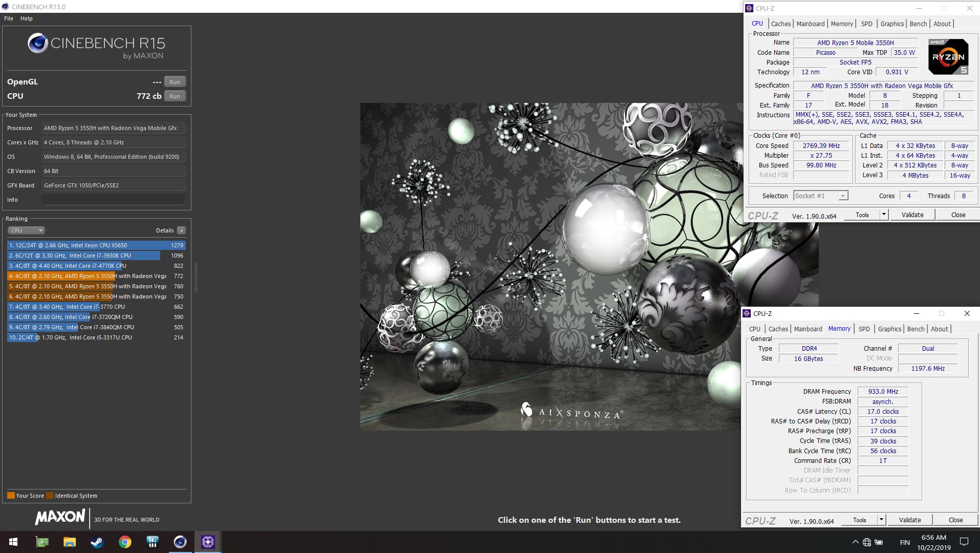Open the Cinebench Help menu

[x=27, y=18]
